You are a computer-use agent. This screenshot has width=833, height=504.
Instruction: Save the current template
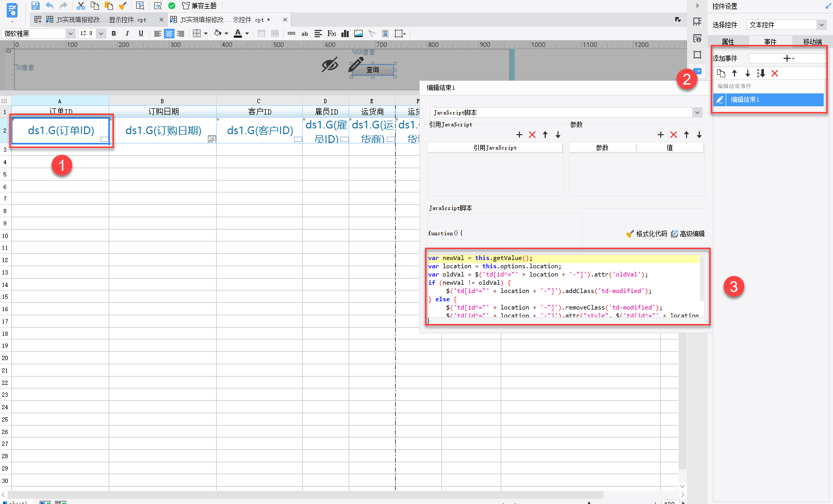[35, 6]
